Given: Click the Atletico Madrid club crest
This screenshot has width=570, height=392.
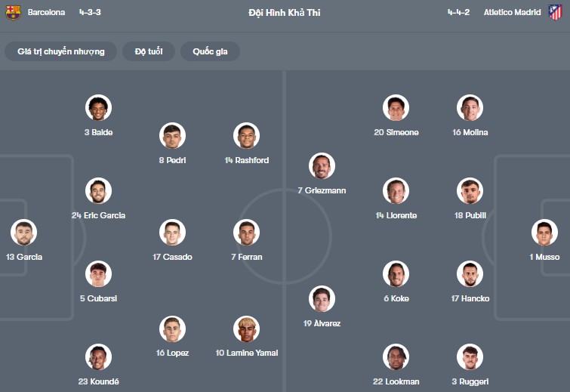Looking at the screenshot, I should 555,12.
